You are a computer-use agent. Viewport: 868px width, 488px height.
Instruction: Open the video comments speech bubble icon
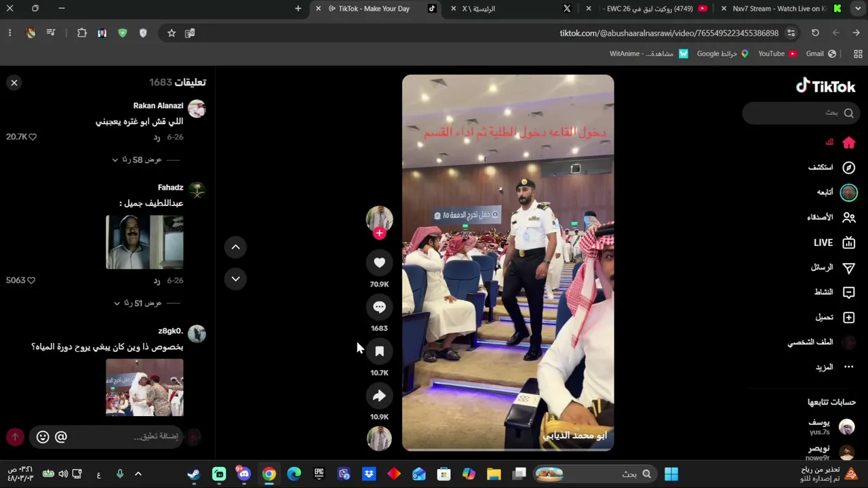[379, 307]
